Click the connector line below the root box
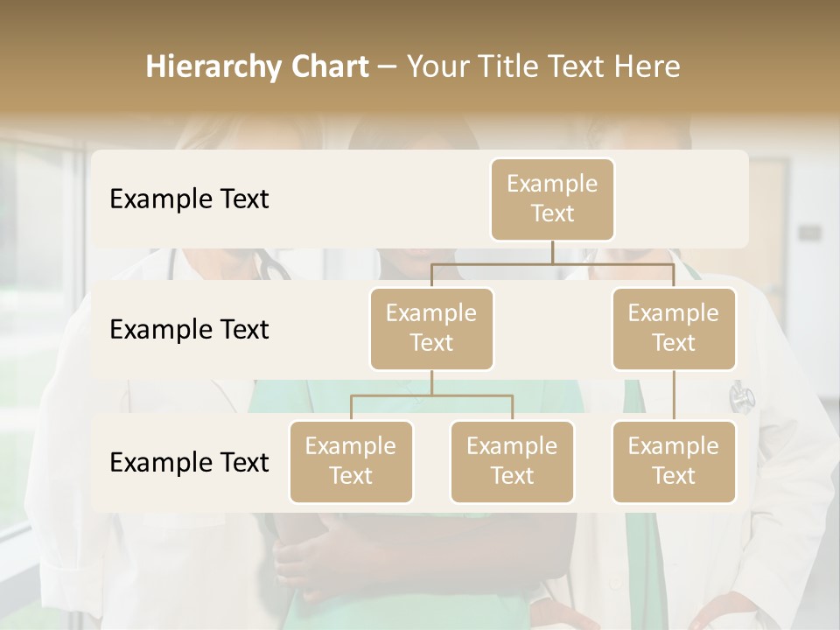The width and height of the screenshot is (840, 630). click(552, 254)
